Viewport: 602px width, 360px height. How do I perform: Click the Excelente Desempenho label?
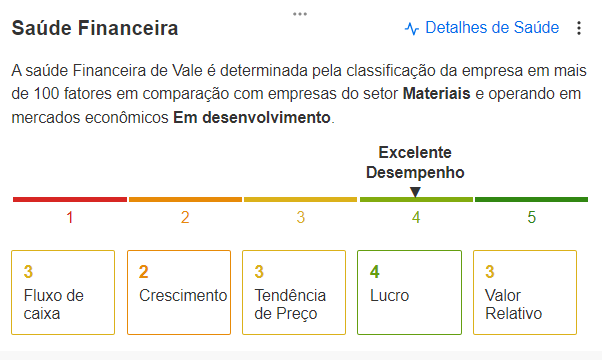(415, 162)
